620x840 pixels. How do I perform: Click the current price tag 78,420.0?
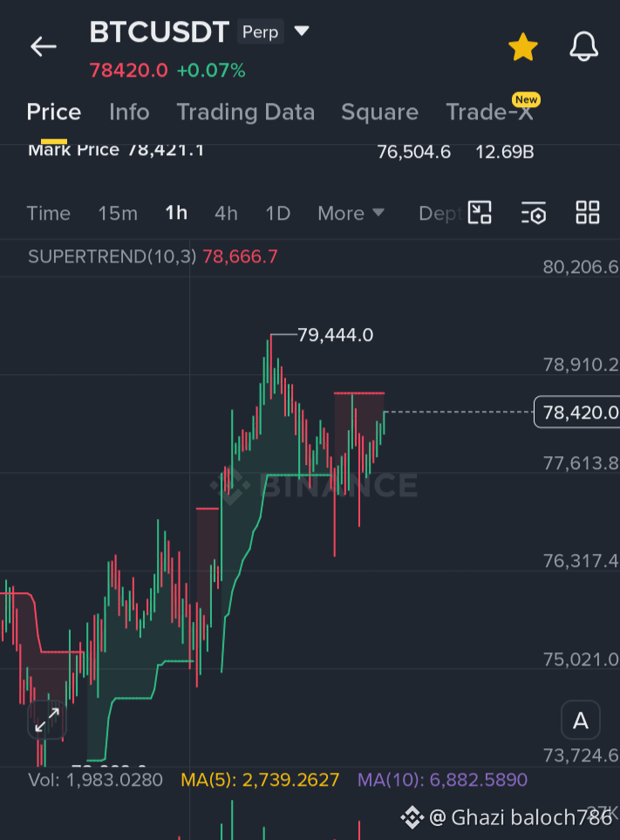point(577,412)
